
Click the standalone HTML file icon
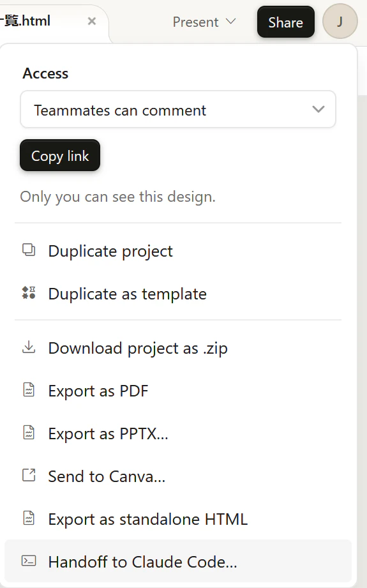pyautogui.click(x=29, y=518)
